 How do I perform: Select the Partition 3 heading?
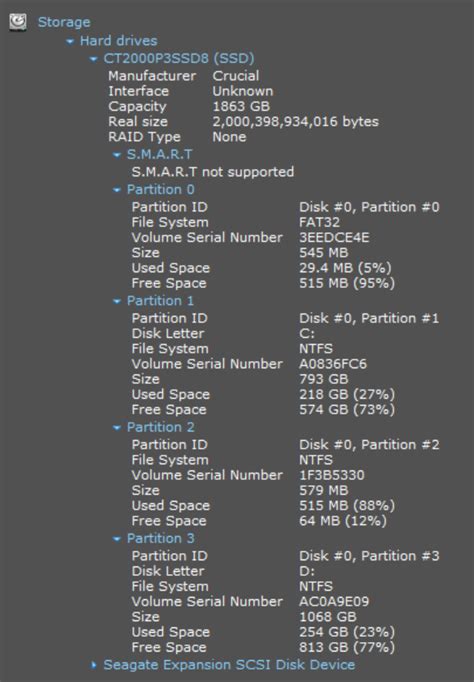pyautogui.click(x=160, y=538)
